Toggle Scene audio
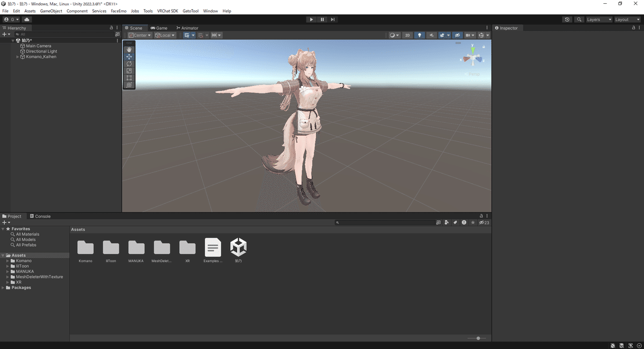The height and width of the screenshot is (349, 644). pos(431,35)
